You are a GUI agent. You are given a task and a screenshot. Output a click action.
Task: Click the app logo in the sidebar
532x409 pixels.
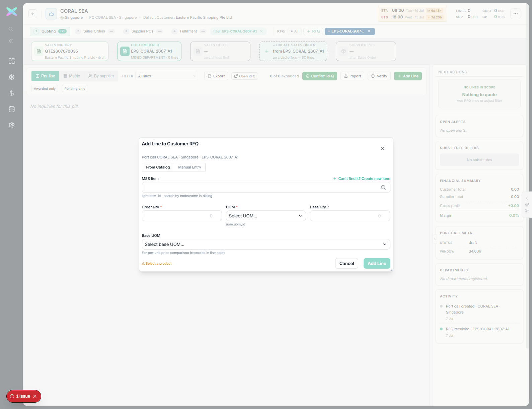point(12,12)
